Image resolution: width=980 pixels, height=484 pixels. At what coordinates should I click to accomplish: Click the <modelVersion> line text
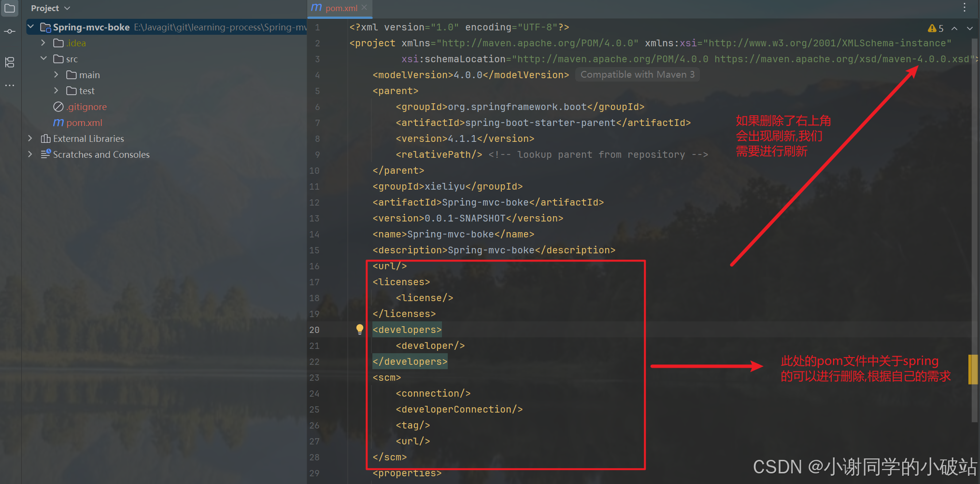(x=471, y=75)
